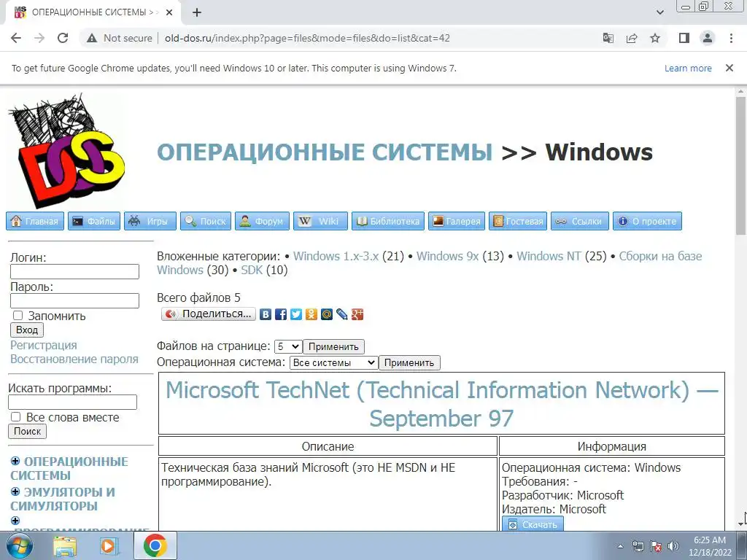747x560 pixels.
Task: Click the Вход login button
Action: pyautogui.click(x=27, y=330)
